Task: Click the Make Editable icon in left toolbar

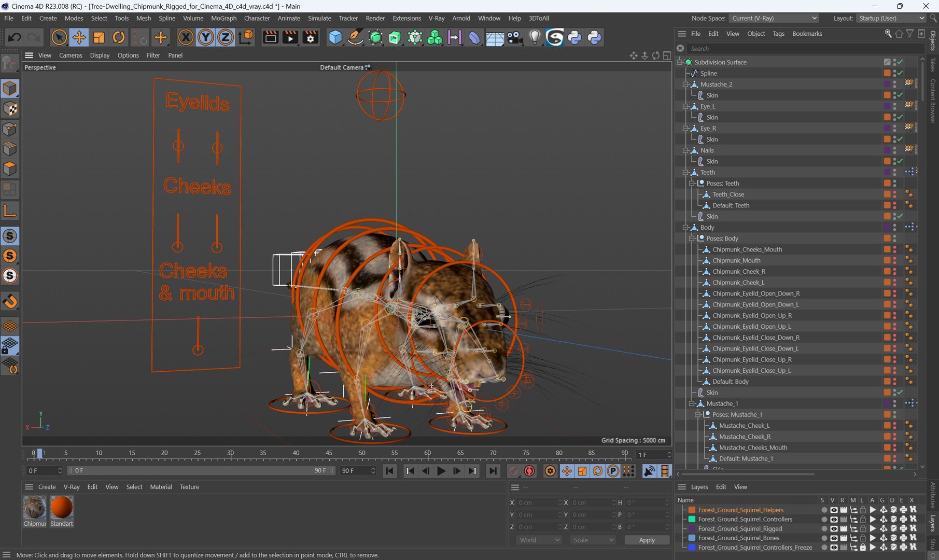Action: click(x=10, y=63)
